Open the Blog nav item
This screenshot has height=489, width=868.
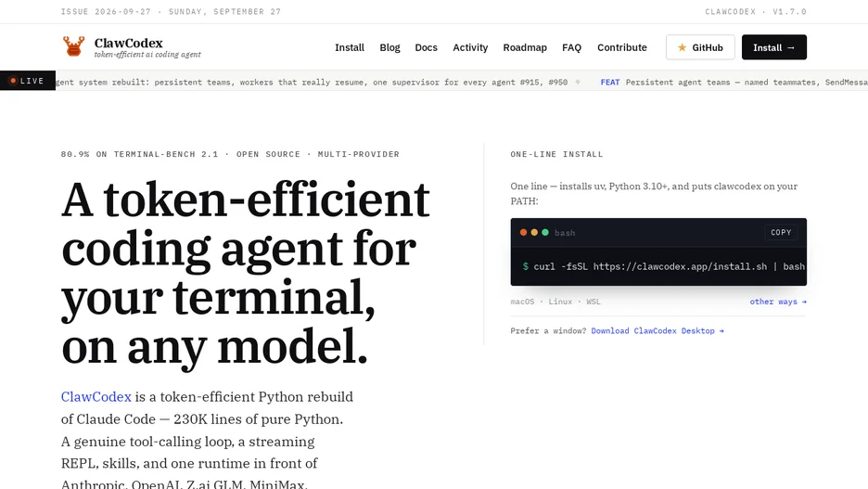point(389,47)
